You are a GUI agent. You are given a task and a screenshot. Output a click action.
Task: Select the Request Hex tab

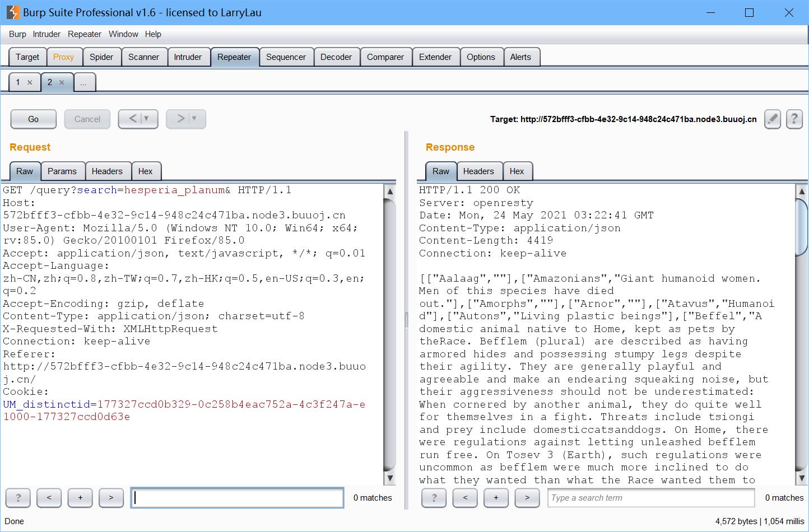click(x=146, y=171)
